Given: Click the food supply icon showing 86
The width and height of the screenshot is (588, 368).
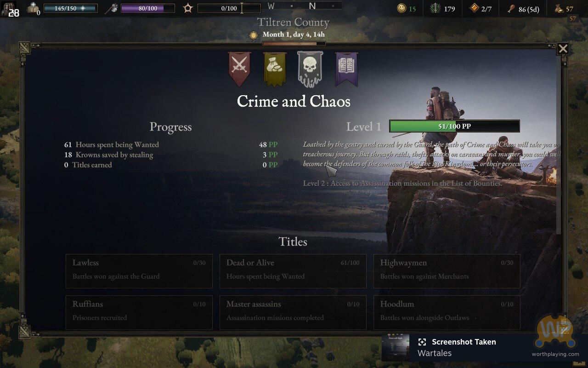Looking at the screenshot, I should 511,8.
